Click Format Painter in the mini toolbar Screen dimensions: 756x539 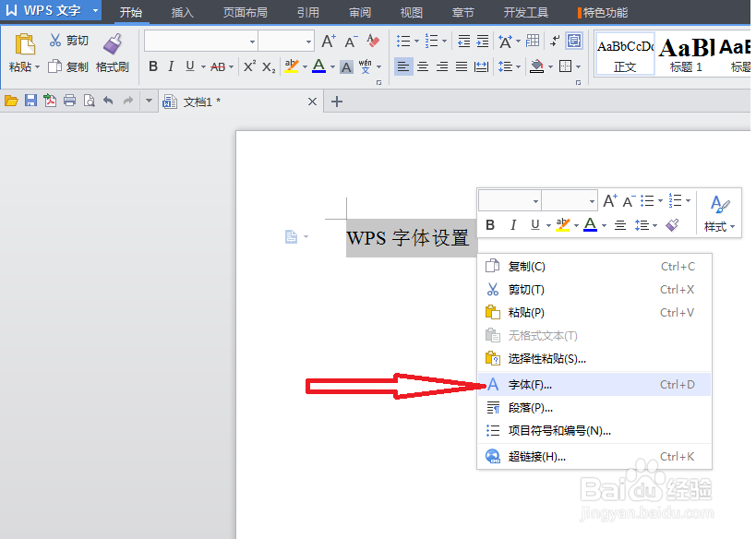tap(672, 225)
